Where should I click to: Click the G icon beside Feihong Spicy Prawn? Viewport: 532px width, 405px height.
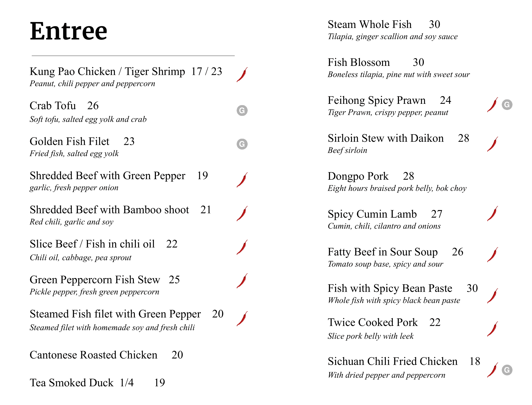[507, 105]
